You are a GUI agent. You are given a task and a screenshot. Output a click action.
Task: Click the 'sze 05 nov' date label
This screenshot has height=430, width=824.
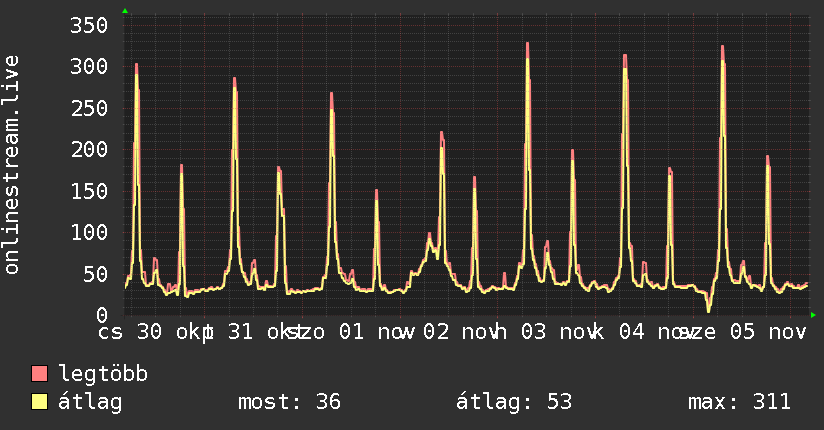(742, 332)
